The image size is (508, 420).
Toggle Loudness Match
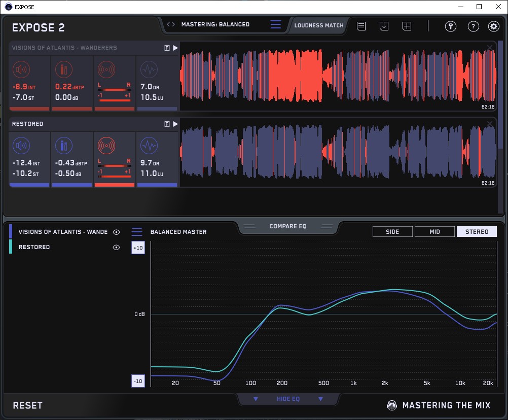(319, 25)
